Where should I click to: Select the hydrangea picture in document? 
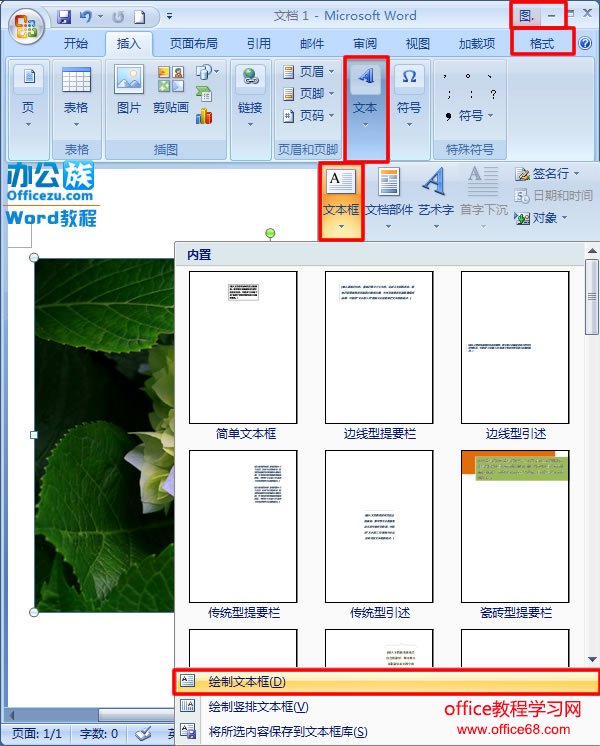(x=105, y=434)
